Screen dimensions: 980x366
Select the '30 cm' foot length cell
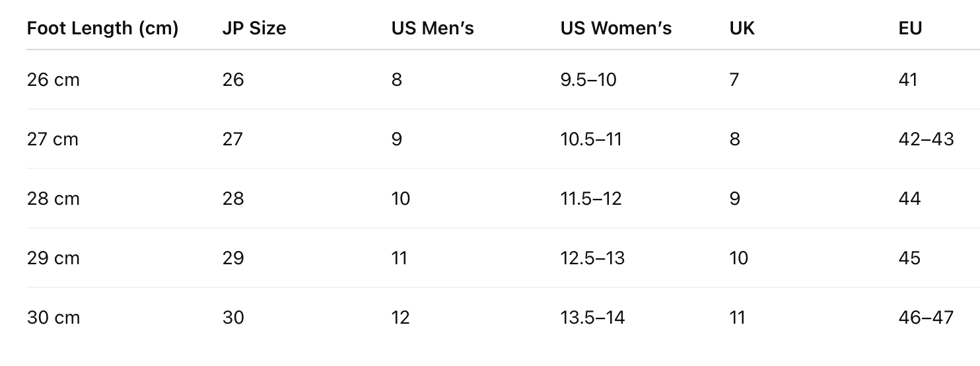pos(53,318)
